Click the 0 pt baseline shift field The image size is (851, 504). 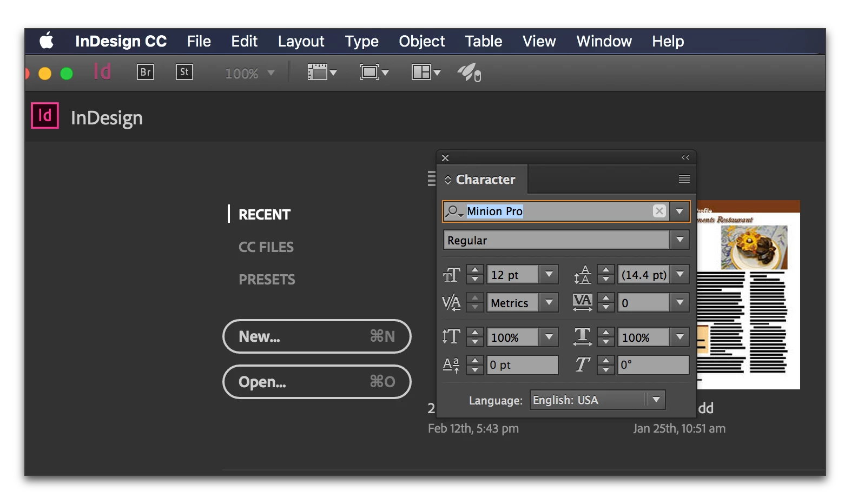pyautogui.click(x=522, y=365)
